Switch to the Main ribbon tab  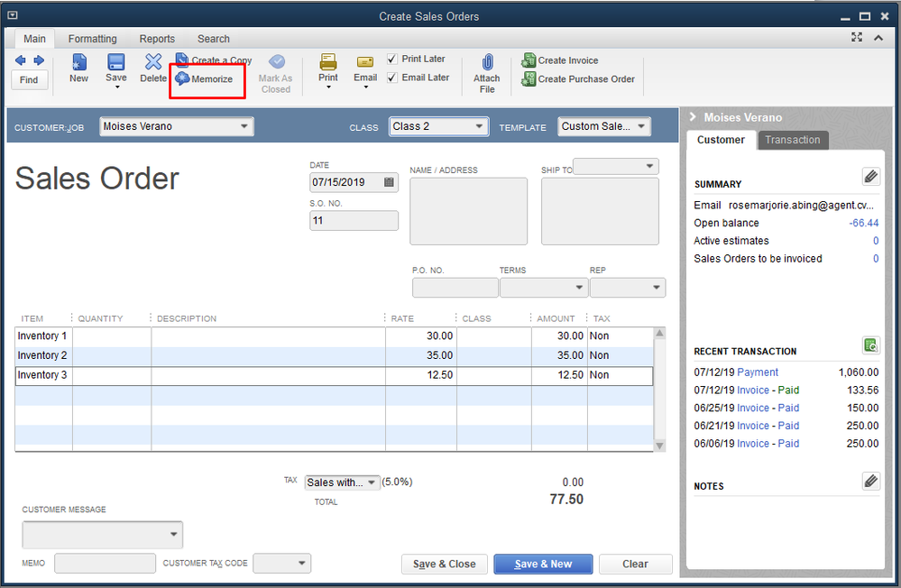[34, 39]
